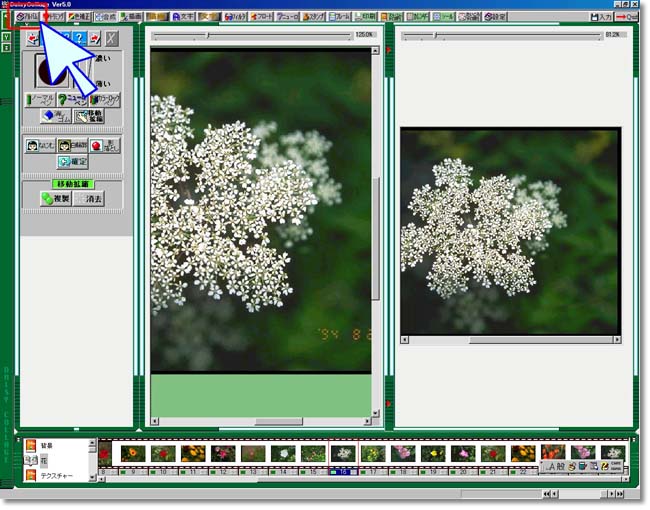Click the 複製 duplicate button
This screenshot has height=510, width=650.
coord(54,199)
